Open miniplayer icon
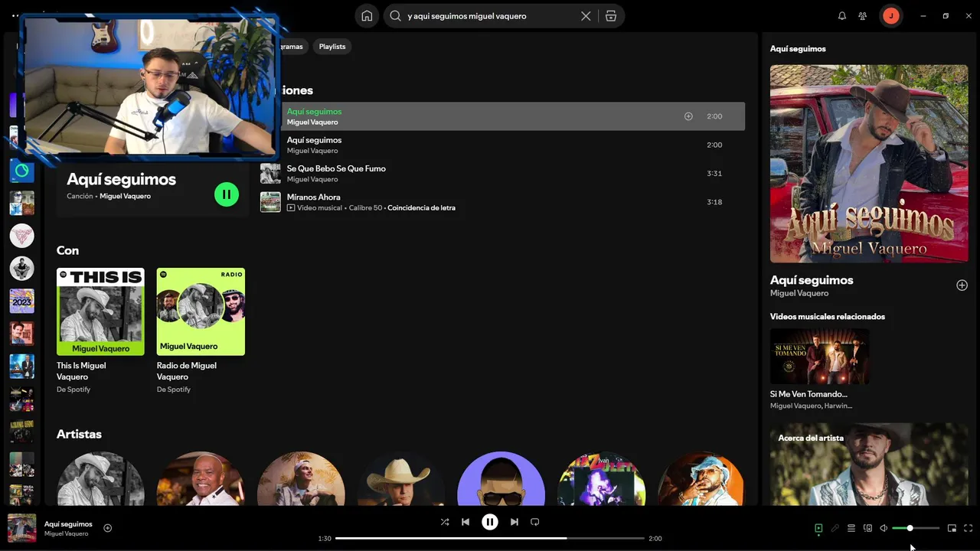Image resolution: width=980 pixels, height=551 pixels. [x=952, y=528]
